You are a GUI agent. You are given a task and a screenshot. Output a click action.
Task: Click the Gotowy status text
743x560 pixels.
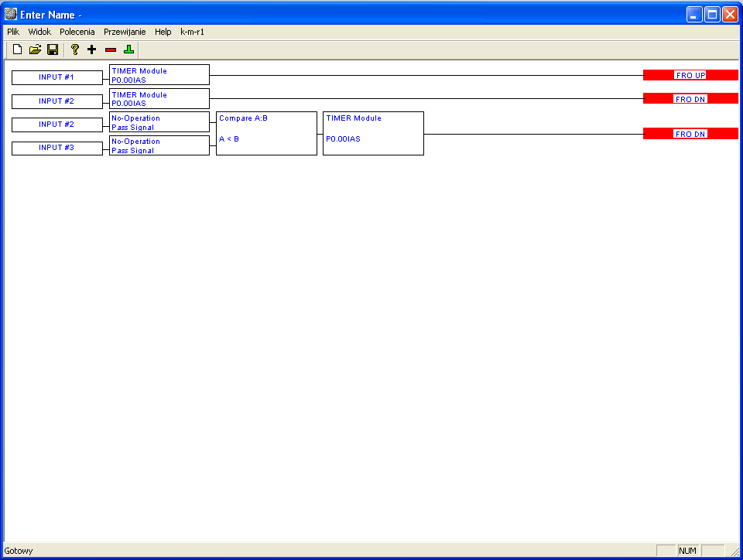tap(19, 551)
